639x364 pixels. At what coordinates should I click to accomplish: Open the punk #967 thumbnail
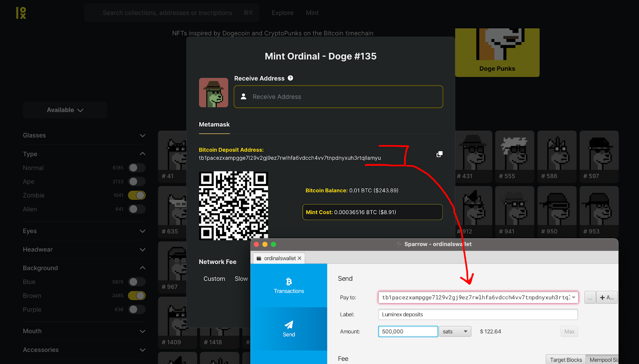pyautogui.click(x=172, y=267)
